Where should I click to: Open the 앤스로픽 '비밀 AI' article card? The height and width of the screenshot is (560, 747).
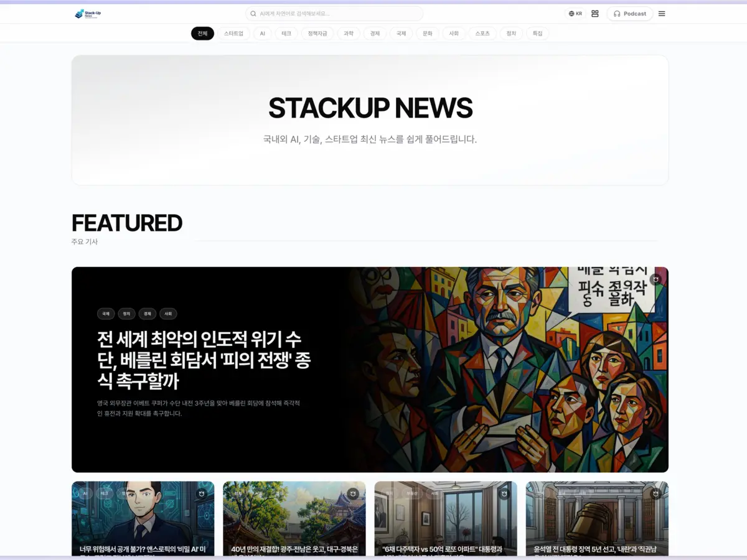143,518
